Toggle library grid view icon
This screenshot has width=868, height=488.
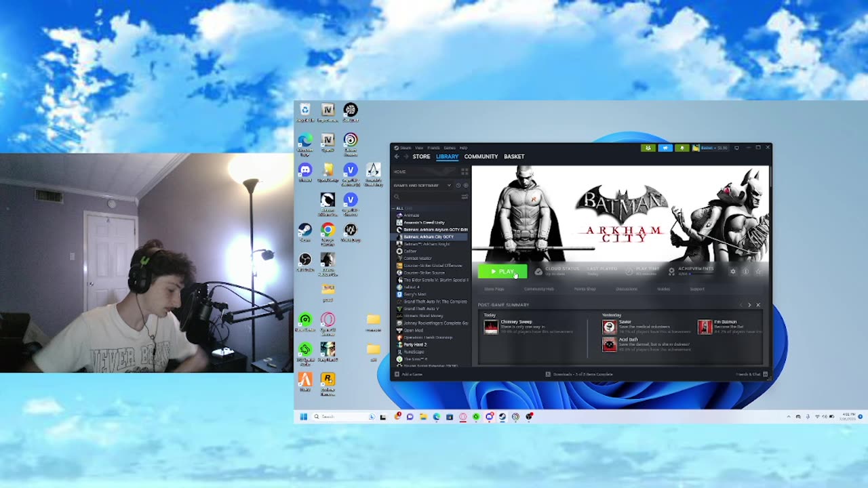pyautogui.click(x=465, y=171)
